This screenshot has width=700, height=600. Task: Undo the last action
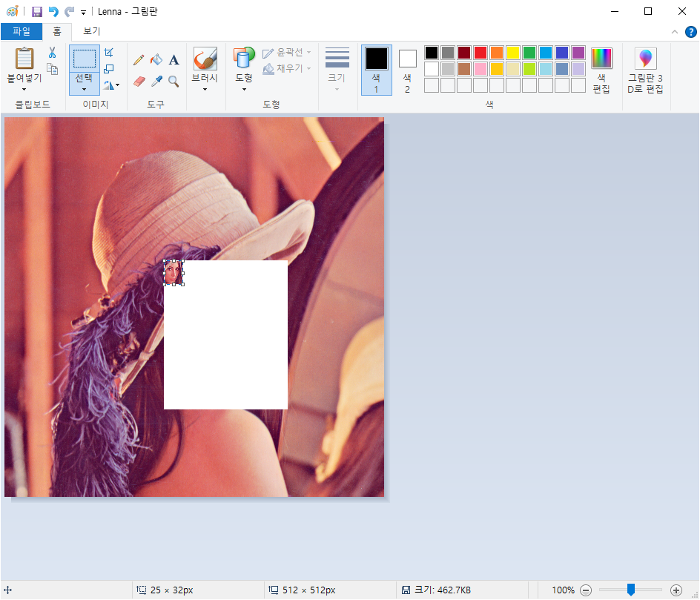53,12
